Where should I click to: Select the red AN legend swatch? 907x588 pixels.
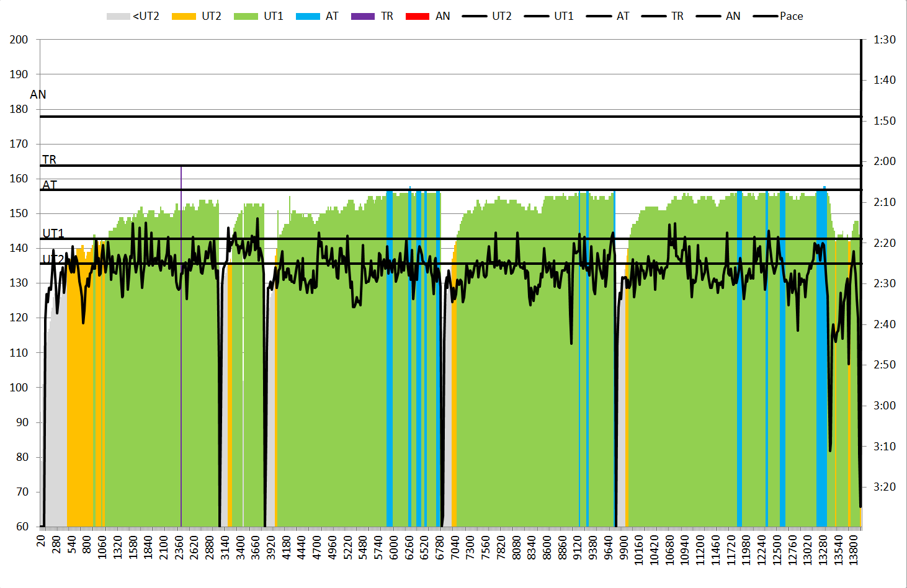point(418,16)
